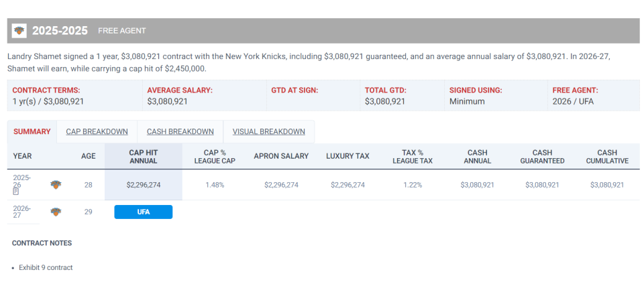Click the Luxury Tax column header
This screenshot has height=286, width=644.
(x=348, y=156)
